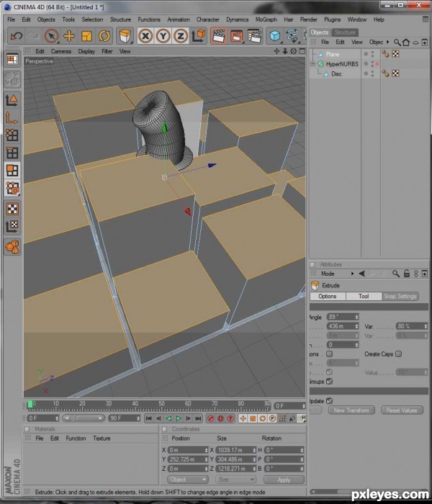Click the Reset Values button
Image resolution: width=432 pixels, height=504 pixels.
coord(402,410)
